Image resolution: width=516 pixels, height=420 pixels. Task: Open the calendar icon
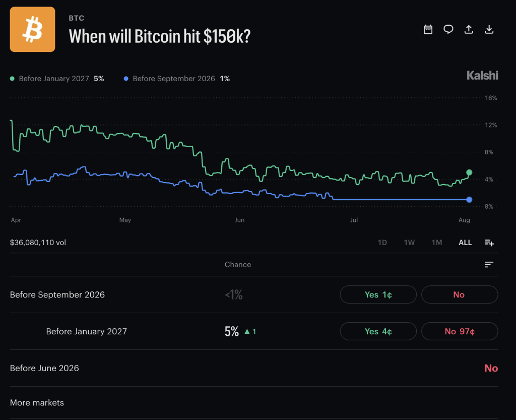tap(428, 29)
